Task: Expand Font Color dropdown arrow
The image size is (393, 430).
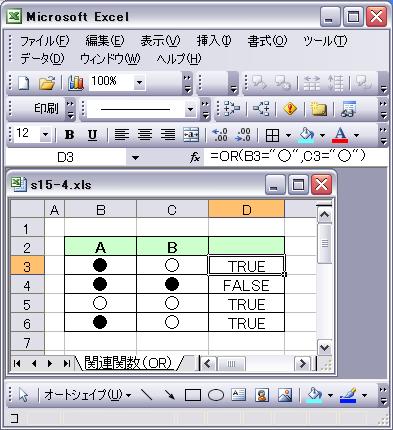Action: click(x=356, y=135)
